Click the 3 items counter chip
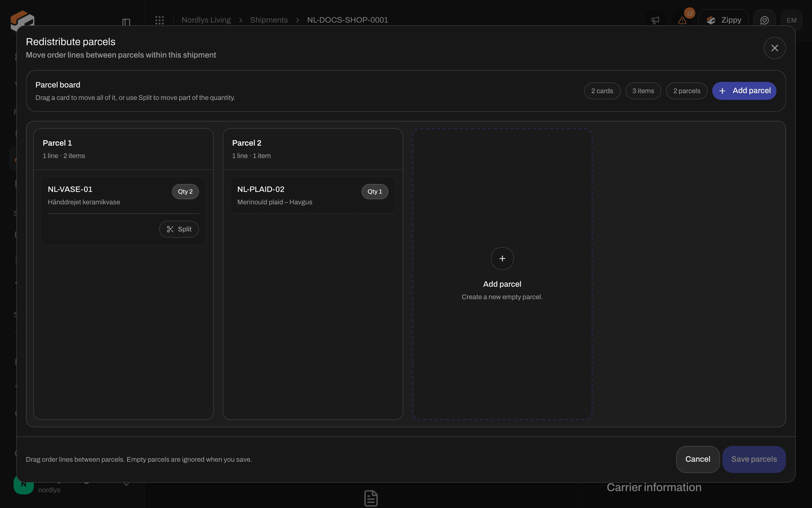 point(643,91)
